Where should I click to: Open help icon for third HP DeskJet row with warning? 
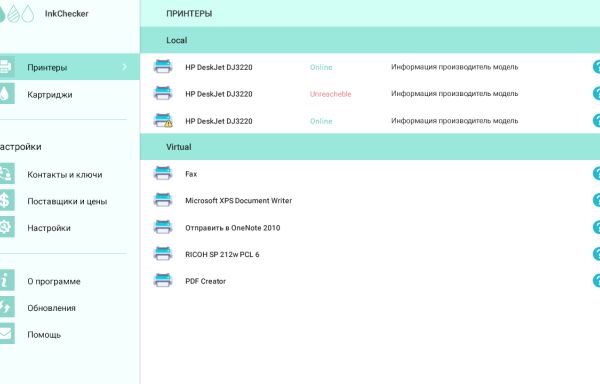tap(596, 120)
